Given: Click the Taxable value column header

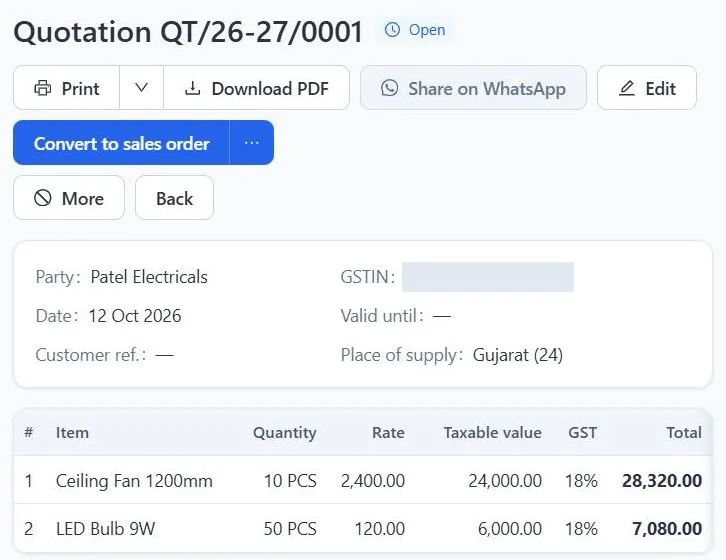Looking at the screenshot, I should [493, 433].
